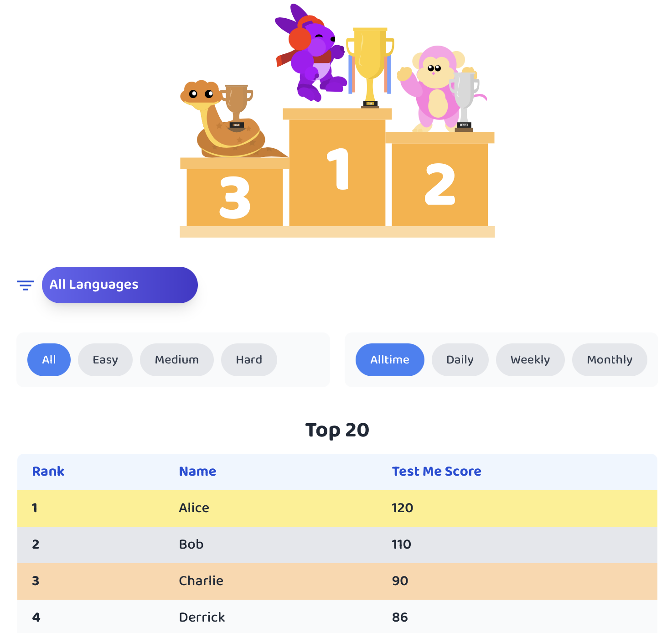Switch to the Weekly leaderboard
Viewport: 672px width, 633px height.
pos(530,360)
